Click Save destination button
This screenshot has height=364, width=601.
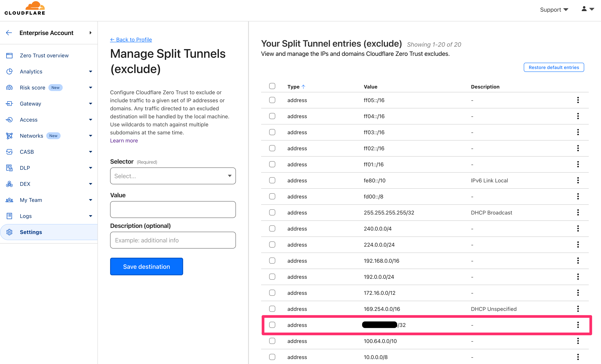pyautogui.click(x=146, y=266)
